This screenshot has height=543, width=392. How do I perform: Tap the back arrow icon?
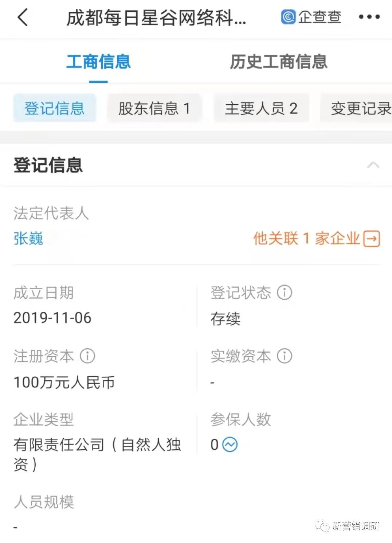coord(23,18)
